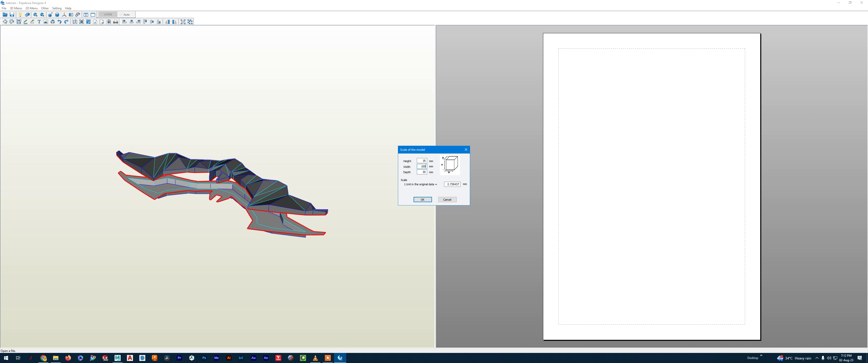
Task: Open the light settings bulb icon
Action: pyautogui.click(x=20, y=14)
